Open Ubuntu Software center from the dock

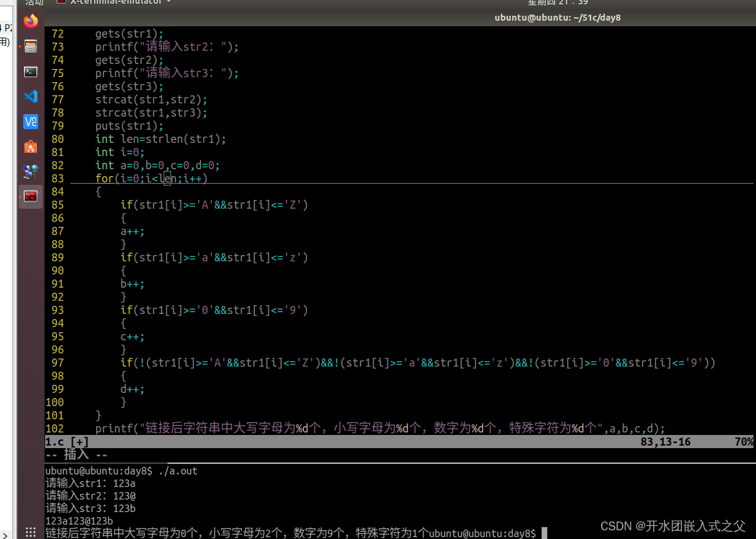point(30,147)
